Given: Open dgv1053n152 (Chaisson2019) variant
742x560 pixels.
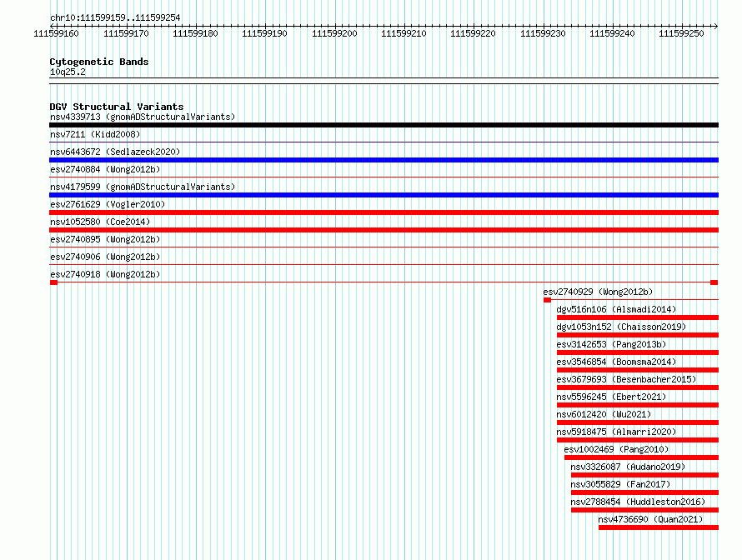Looking at the screenshot, I should pyautogui.click(x=621, y=327).
